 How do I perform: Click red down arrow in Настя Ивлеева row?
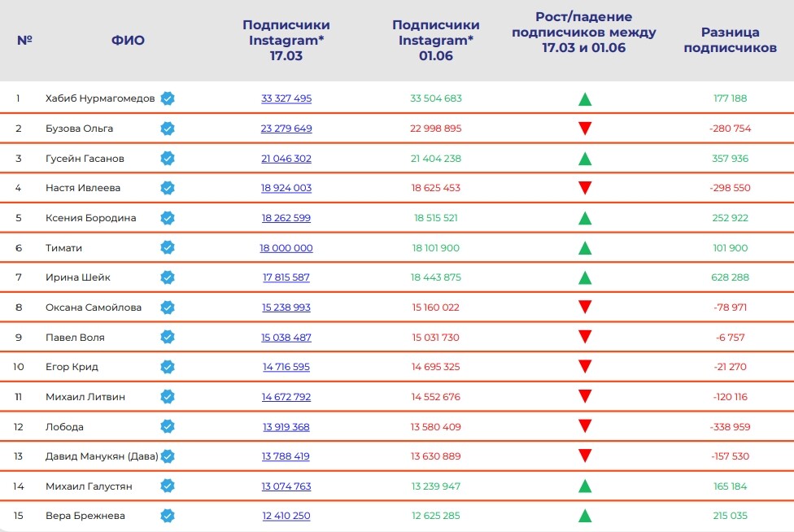[584, 189]
